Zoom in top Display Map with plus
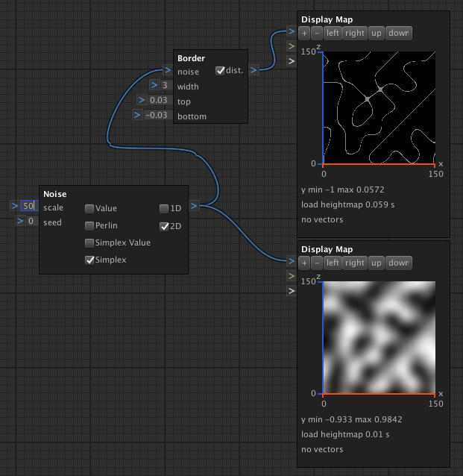The width and height of the screenshot is (463, 476). (x=304, y=33)
